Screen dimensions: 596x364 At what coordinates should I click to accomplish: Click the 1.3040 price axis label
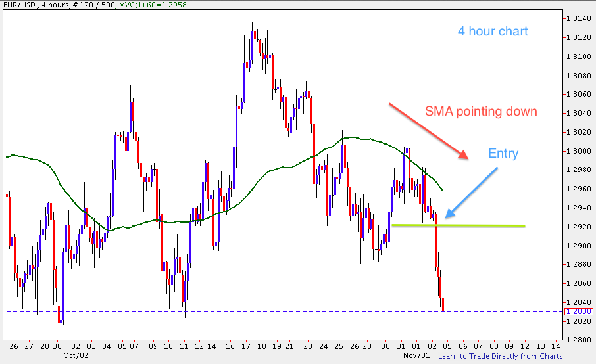[578, 113]
